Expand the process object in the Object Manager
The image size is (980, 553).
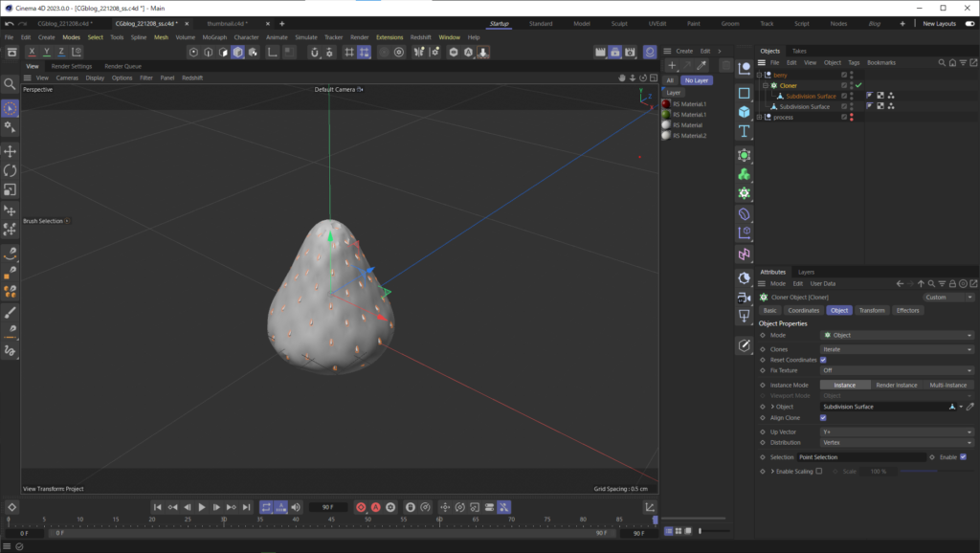759,117
